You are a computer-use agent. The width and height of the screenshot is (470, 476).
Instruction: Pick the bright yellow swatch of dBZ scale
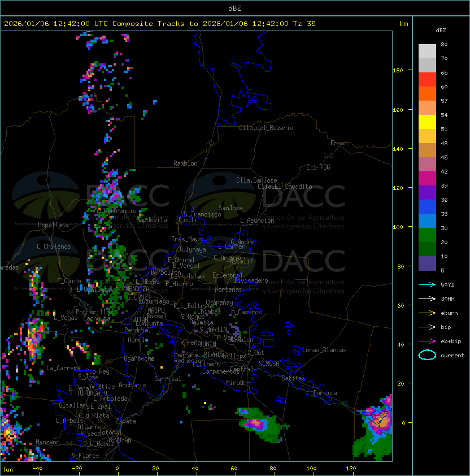point(427,122)
